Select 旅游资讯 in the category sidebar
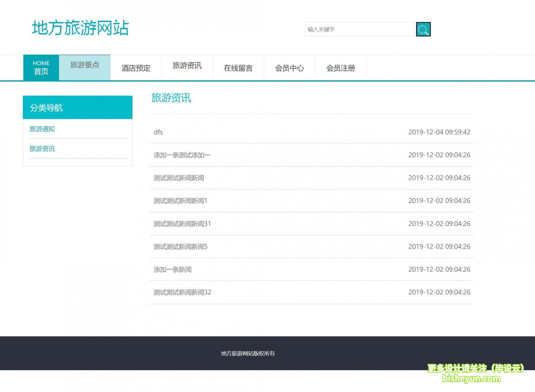The width and height of the screenshot is (535, 392). (x=42, y=149)
